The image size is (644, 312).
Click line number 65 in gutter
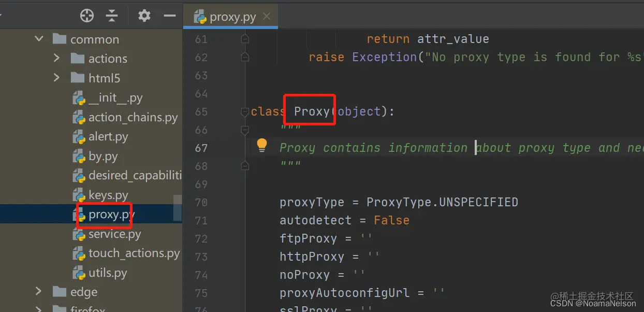click(x=201, y=111)
